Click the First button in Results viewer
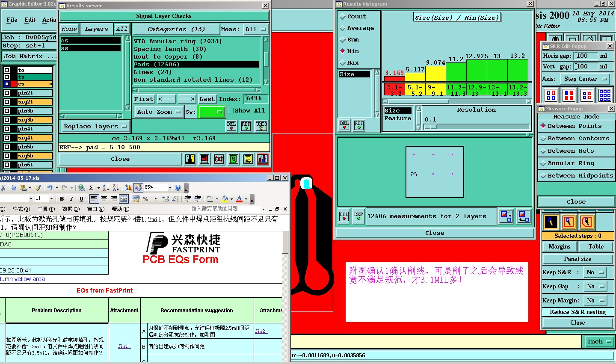The image size is (616, 364). 143,99
